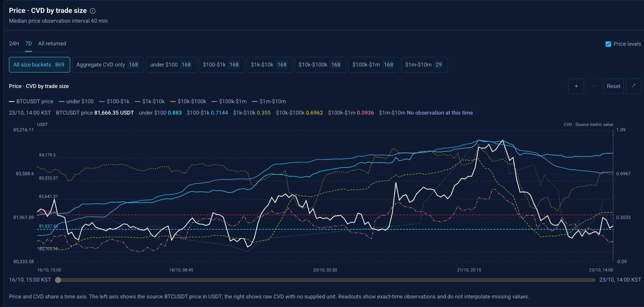Click the 85,216.11 left axis maximum

click(x=23, y=130)
